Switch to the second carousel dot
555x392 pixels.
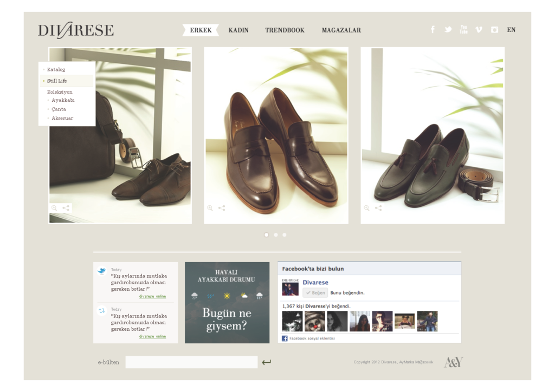click(x=275, y=235)
